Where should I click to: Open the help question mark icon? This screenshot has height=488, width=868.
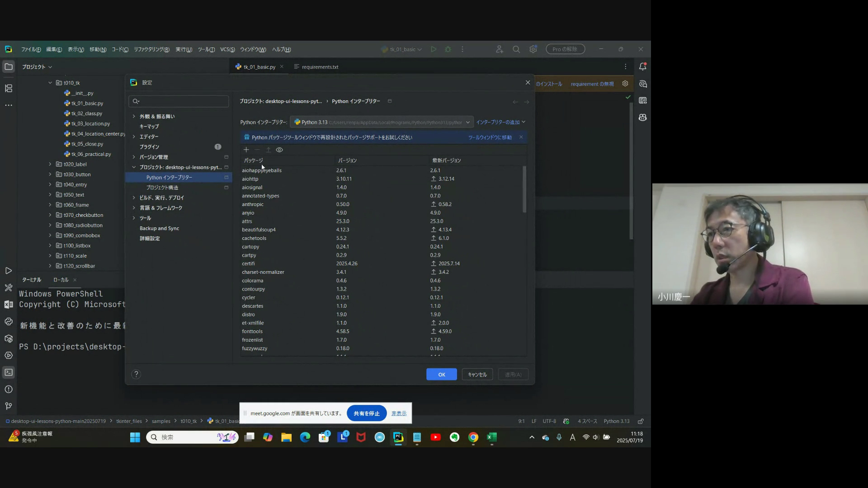click(x=136, y=374)
